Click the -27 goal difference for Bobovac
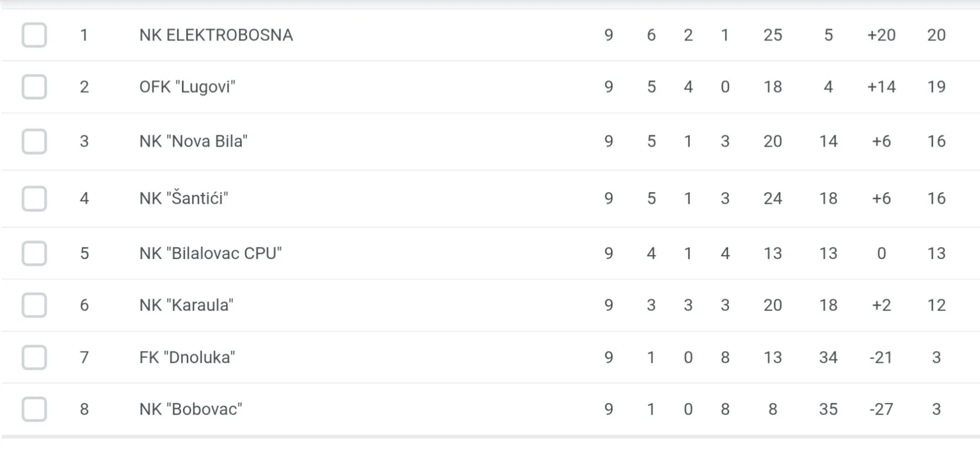Image resolution: width=980 pixels, height=451 pixels. pyautogui.click(x=881, y=409)
